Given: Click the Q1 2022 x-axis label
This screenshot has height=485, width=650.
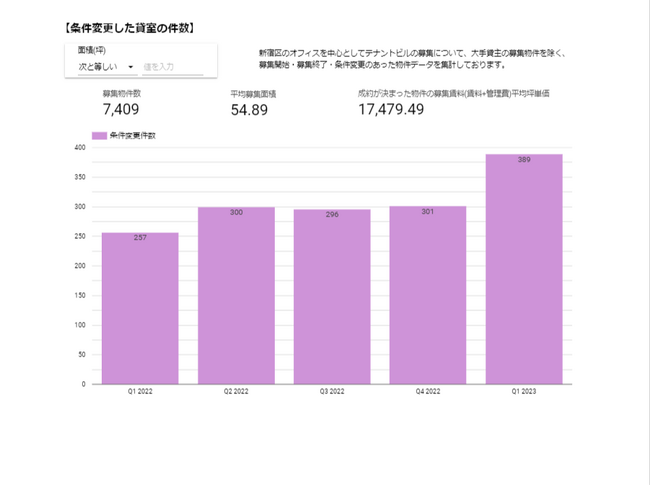Looking at the screenshot, I should point(140,394).
